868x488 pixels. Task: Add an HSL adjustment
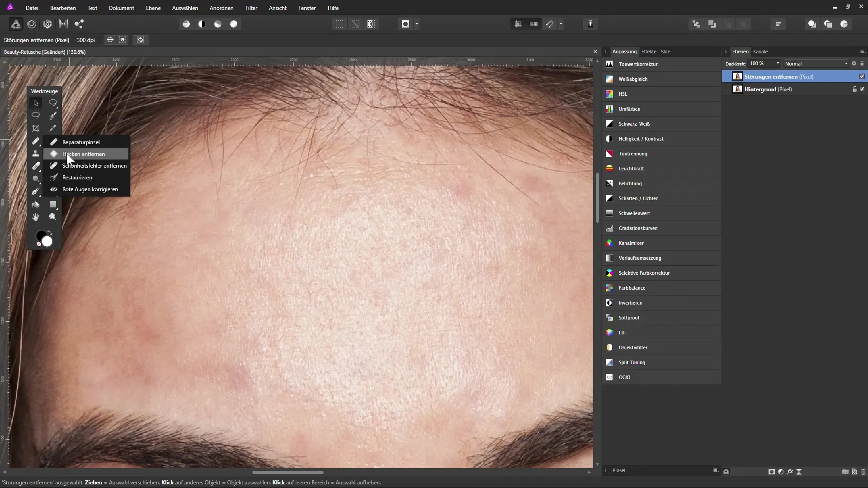coord(661,94)
